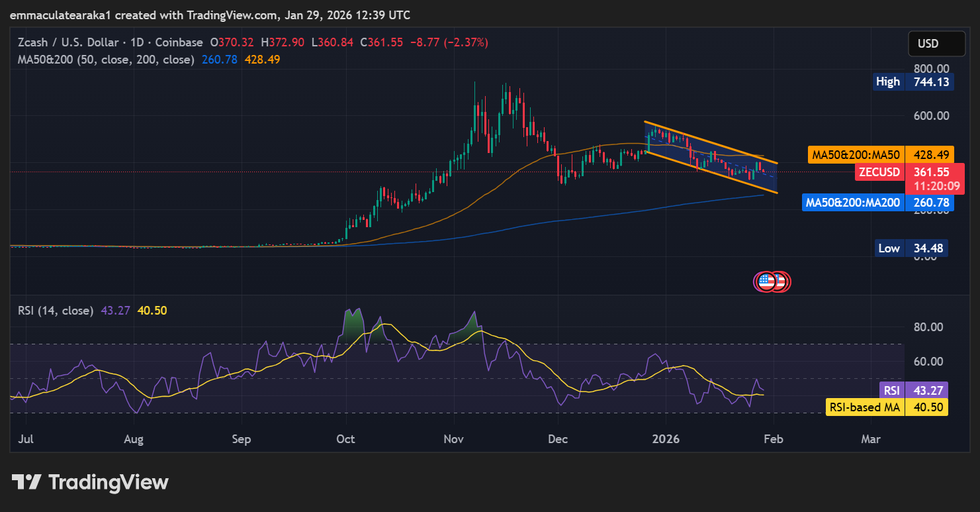Viewport: 980px width, 512px height.
Task: Select the MA50&200 indicator legend
Action: 106,60
